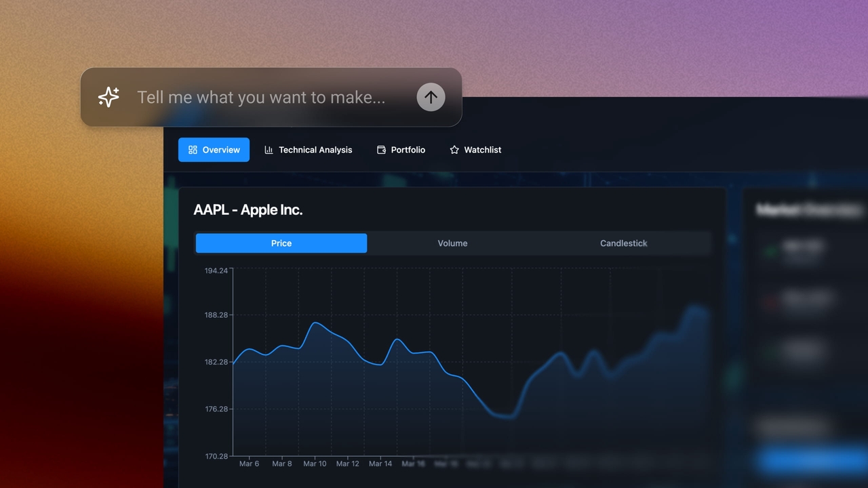Go to the Watchlist tab
The image size is (868, 488).
pyautogui.click(x=475, y=150)
